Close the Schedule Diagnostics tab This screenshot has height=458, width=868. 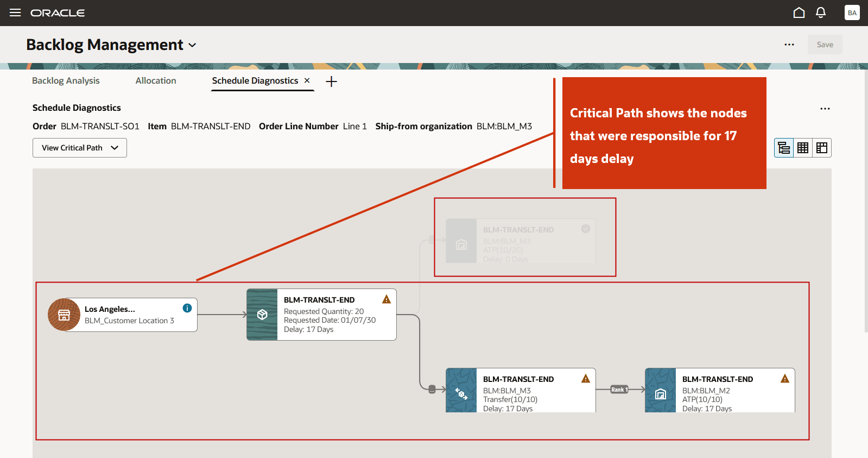307,80
